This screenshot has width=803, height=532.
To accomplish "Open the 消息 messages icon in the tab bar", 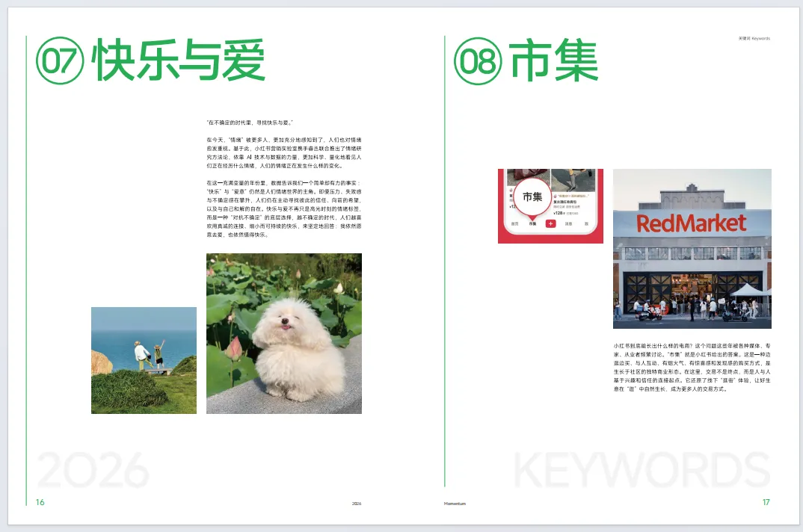I will [x=568, y=223].
